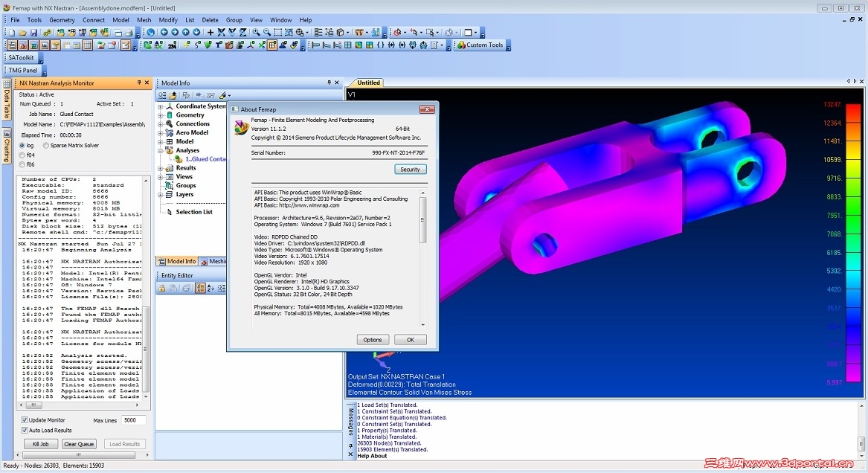Click the Clear Queue button
Image resolution: width=868 pixels, height=473 pixels.
79,444
